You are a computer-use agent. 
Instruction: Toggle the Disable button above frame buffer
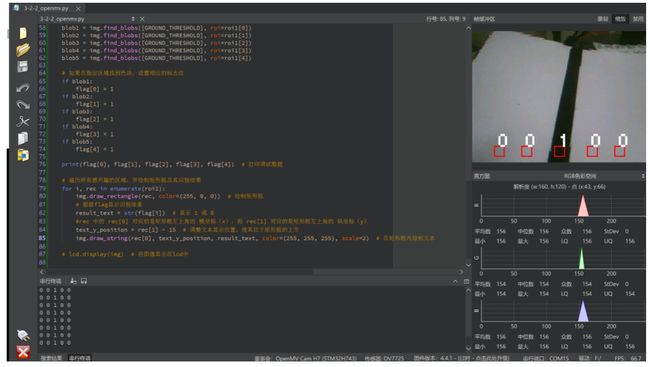click(638, 19)
